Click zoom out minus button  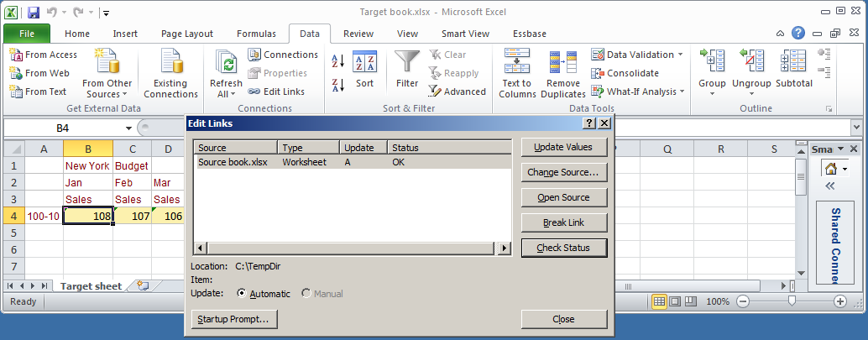coord(742,301)
